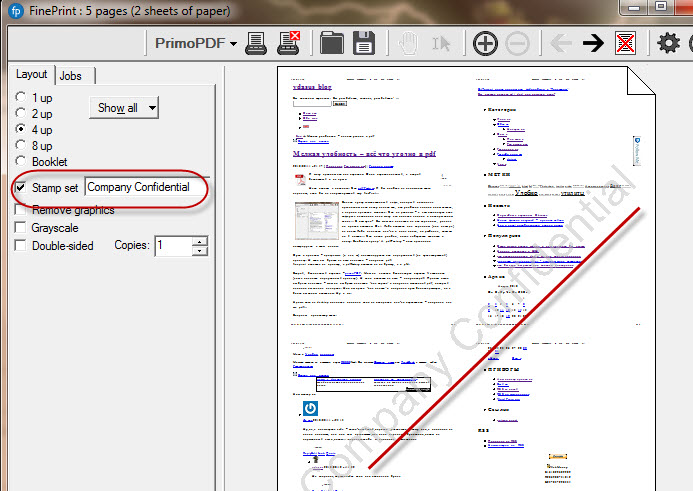
Task: Go to next page with right arrow
Action: tap(593, 43)
